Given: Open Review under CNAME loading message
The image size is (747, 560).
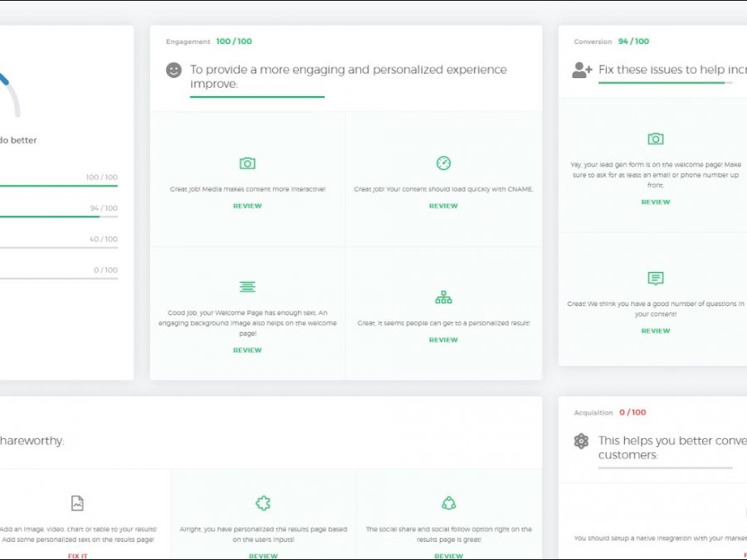Looking at the screenshot, I should point(443,206).
